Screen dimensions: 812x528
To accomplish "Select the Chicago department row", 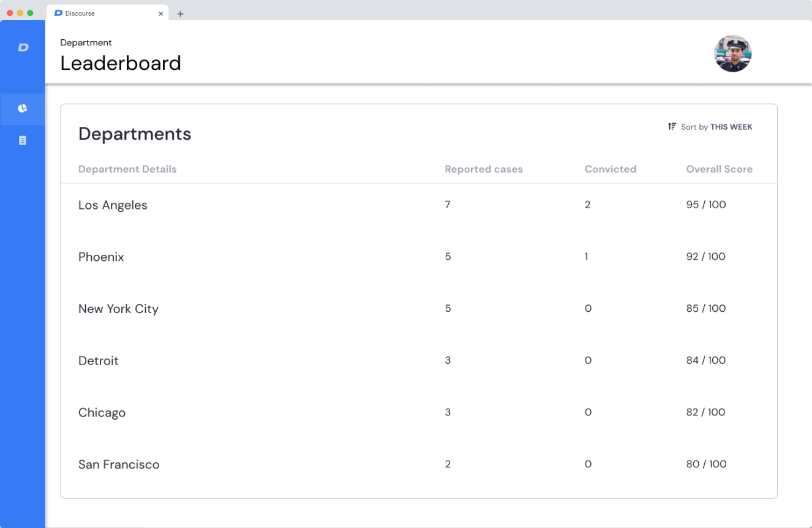I will (x=419, y=412).
